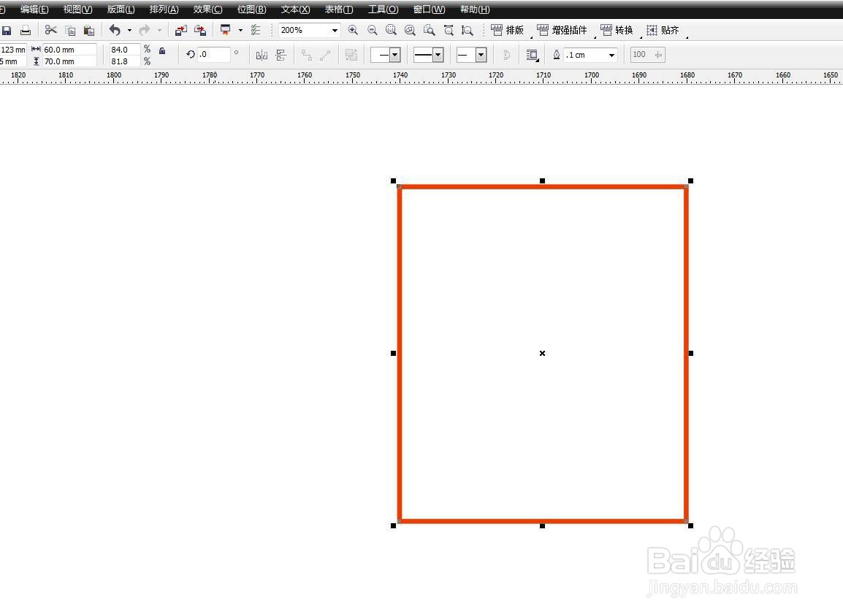Click the outline pen icon

pos(556,55)
